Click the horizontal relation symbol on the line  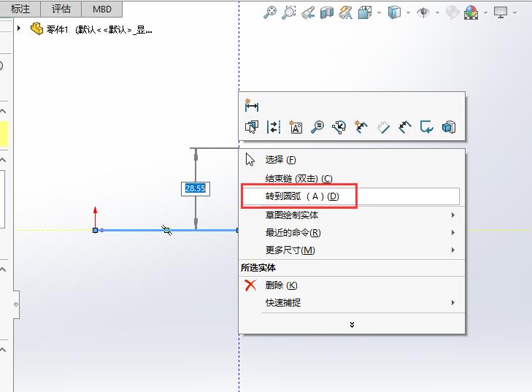pyautogui.click(x=166, y=230)
